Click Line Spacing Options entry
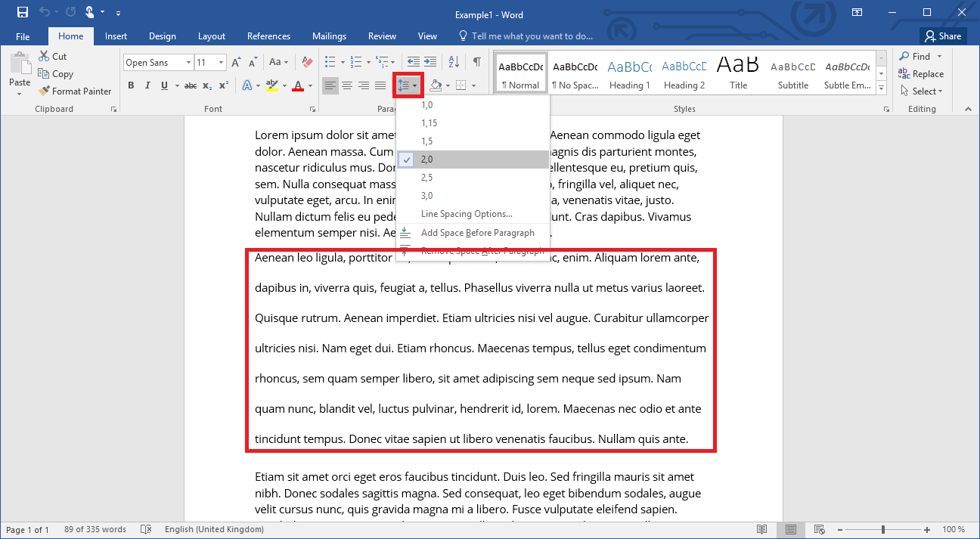Image resolution: width=980 pixels, height=539 pixels. 455,214
